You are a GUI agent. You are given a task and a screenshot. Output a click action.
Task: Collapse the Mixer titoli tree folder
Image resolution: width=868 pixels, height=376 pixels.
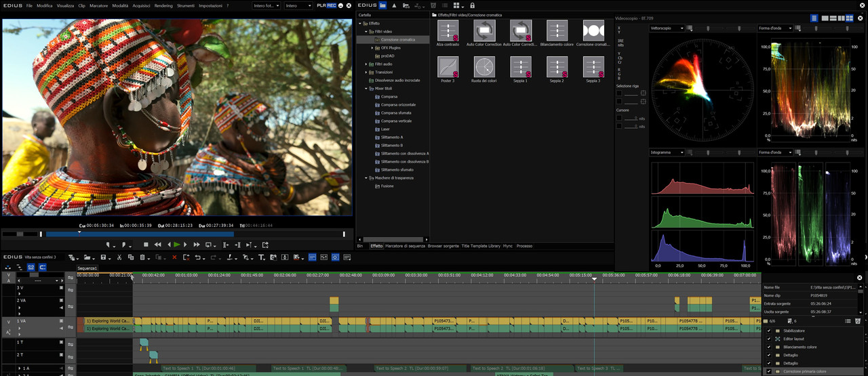click(x=366, y=89)
